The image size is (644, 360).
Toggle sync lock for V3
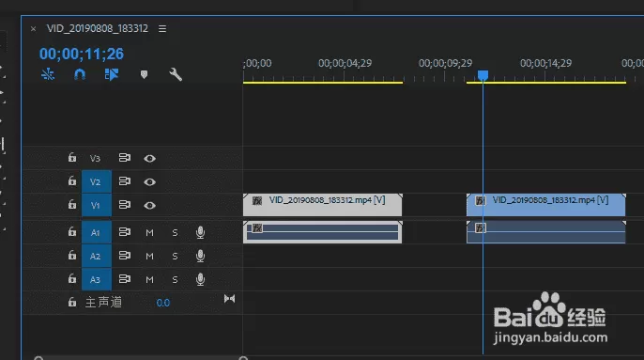[x=125, y=158]
